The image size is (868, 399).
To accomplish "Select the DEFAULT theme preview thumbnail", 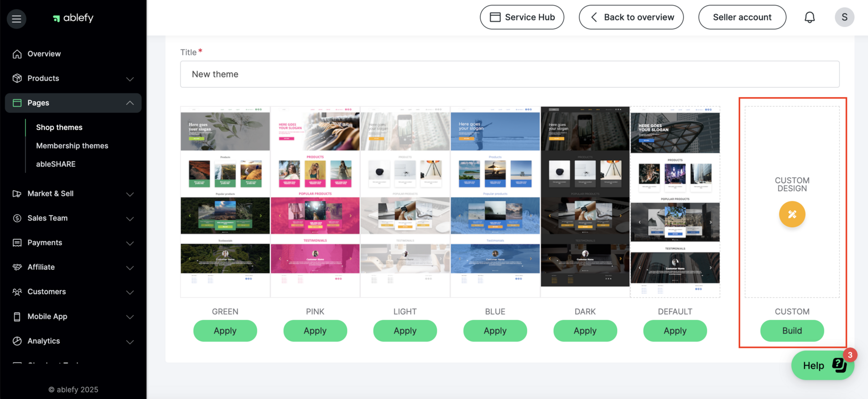I will (675, 202).
